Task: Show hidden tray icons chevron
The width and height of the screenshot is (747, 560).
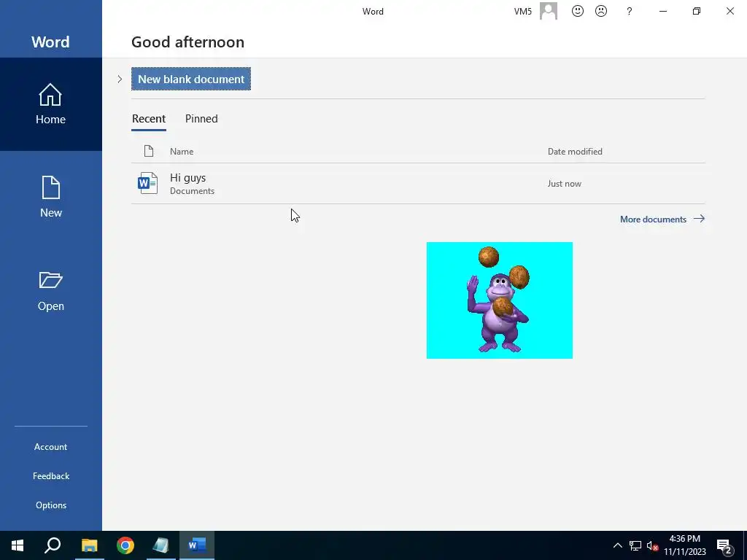Action: click(x=617, y=545)
